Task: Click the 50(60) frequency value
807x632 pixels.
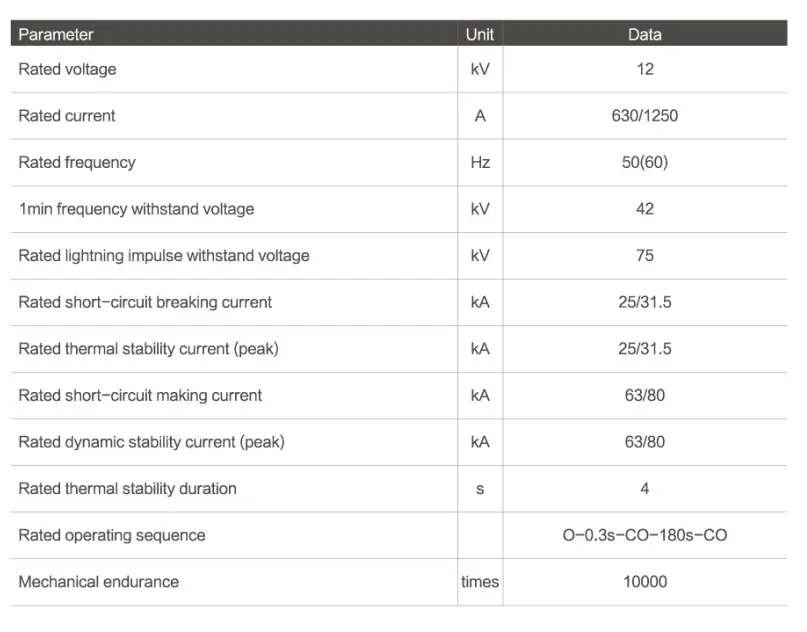Action: [x=645, y=162]
